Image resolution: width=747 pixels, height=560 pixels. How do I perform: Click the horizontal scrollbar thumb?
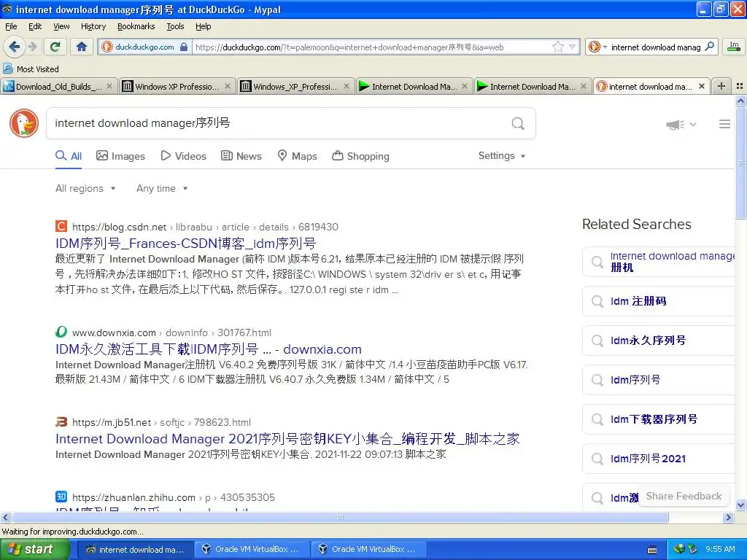[x=340, y=517]
